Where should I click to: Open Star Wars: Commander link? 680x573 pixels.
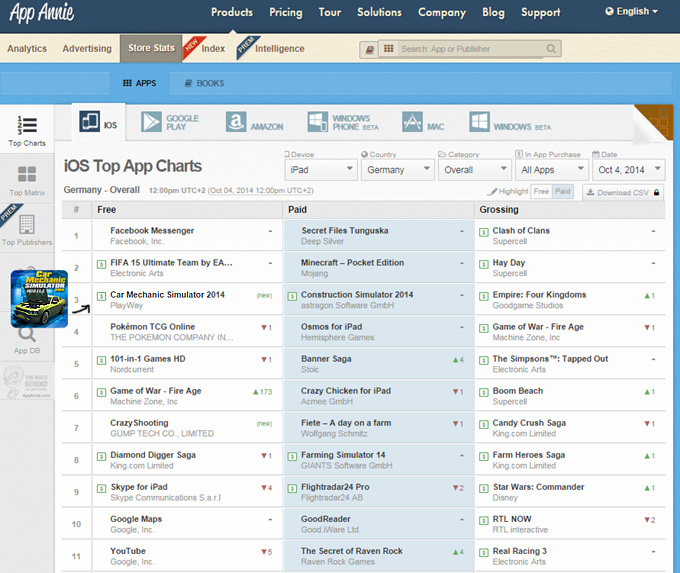538,487
